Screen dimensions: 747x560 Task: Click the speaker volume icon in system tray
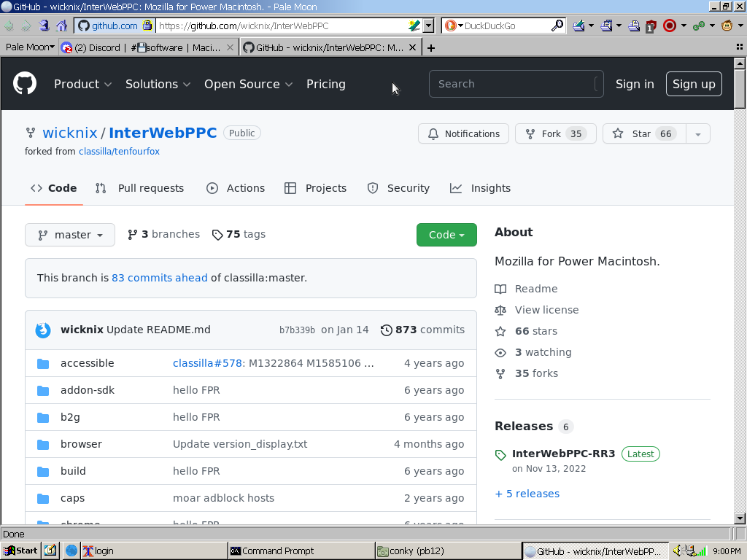[678, 551]
